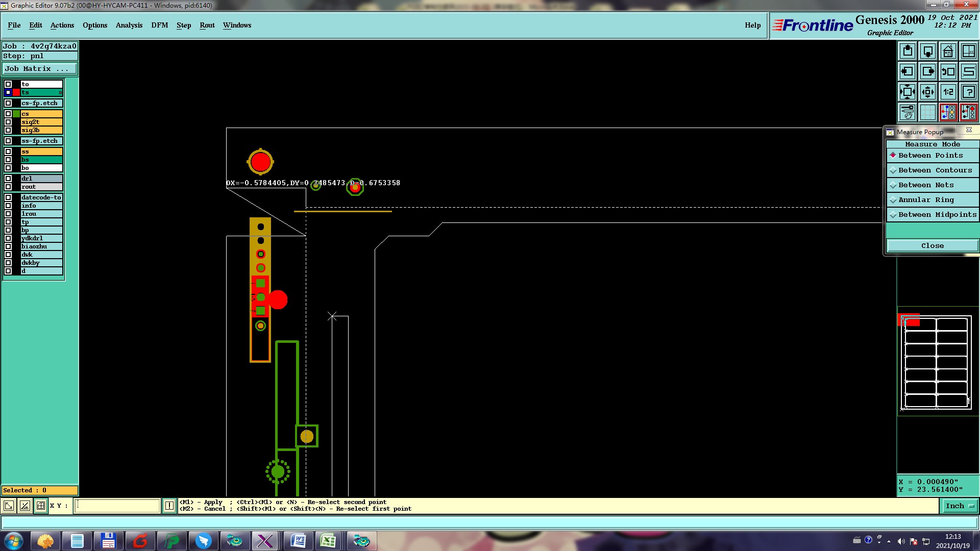Open the Edit menu
Viewport: 980px width, 551px height.
coord(36,25)
